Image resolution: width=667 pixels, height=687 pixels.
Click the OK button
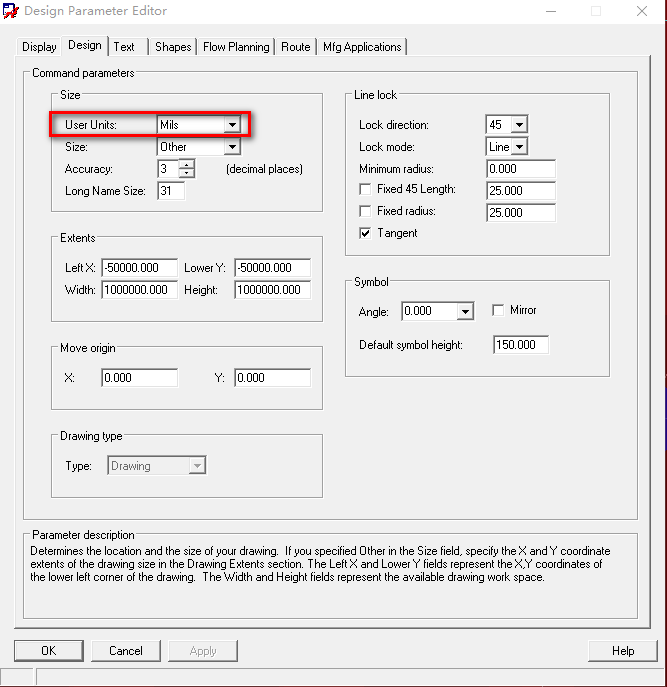(49, 651)
